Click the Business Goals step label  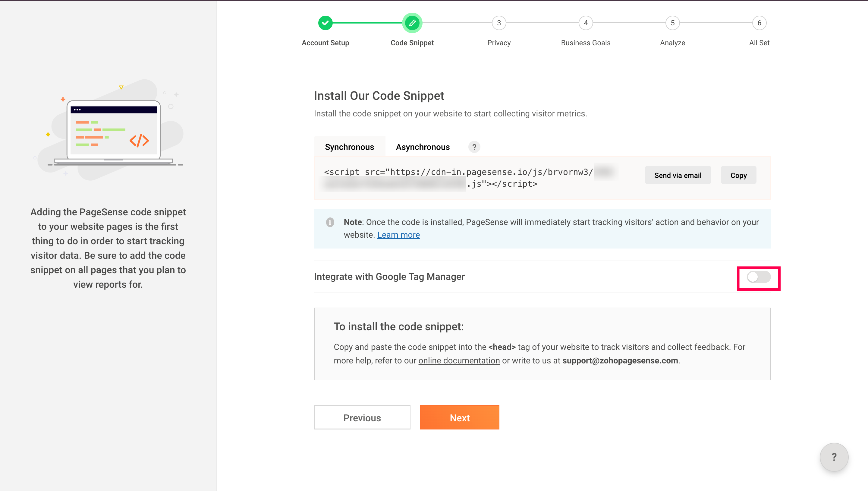(586, 43)
